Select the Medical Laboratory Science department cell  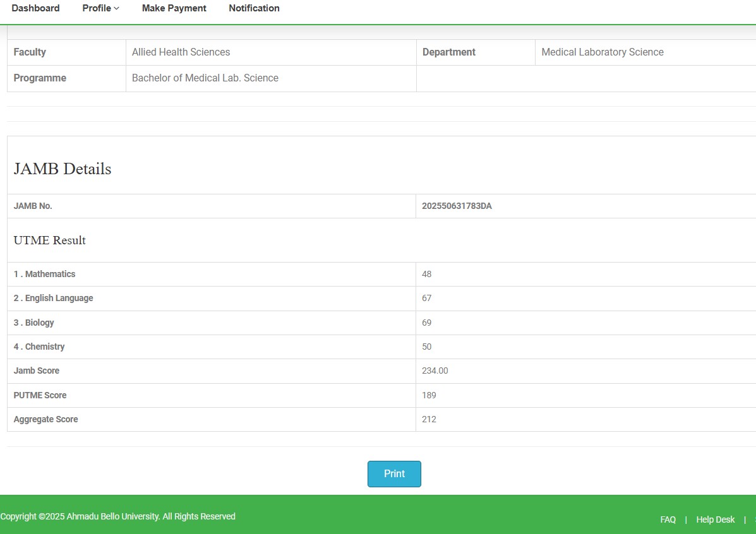603,52
